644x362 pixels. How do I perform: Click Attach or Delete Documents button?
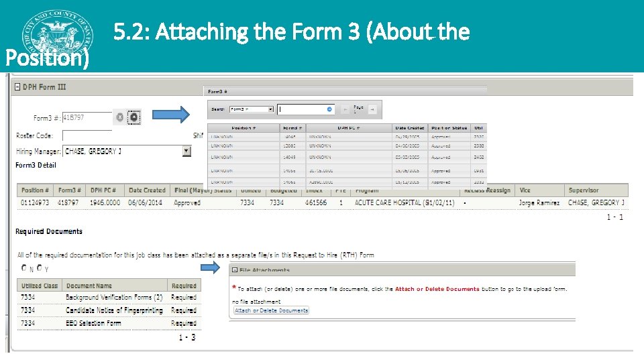click(x=271, y=310)
